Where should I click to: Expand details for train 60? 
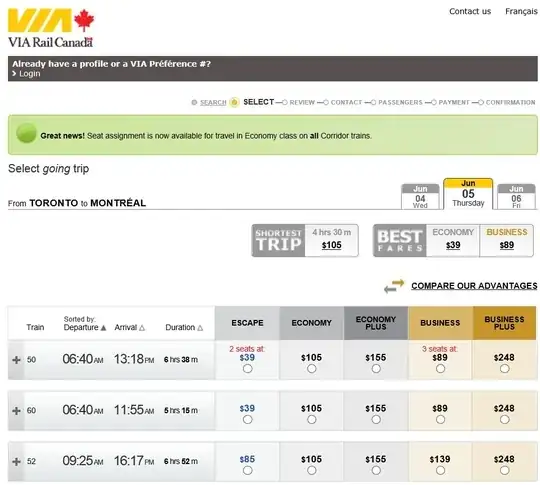[x=16, y=411]
